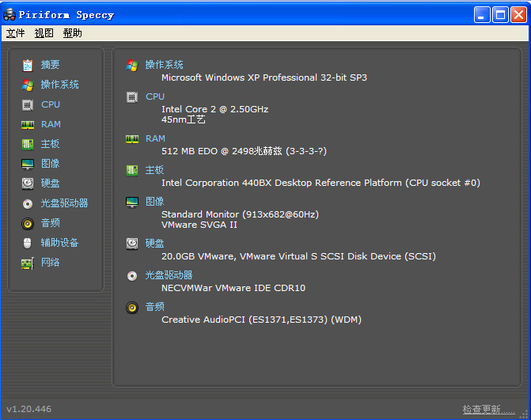Open the 主板 heading in summary panel

point(154,170)
